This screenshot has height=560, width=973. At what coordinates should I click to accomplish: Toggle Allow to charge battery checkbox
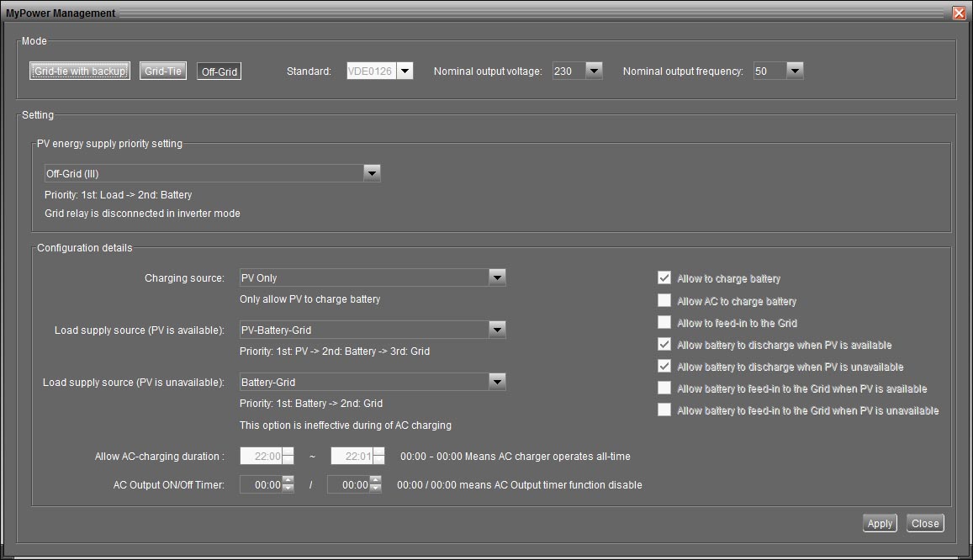[x=664, y=277]
